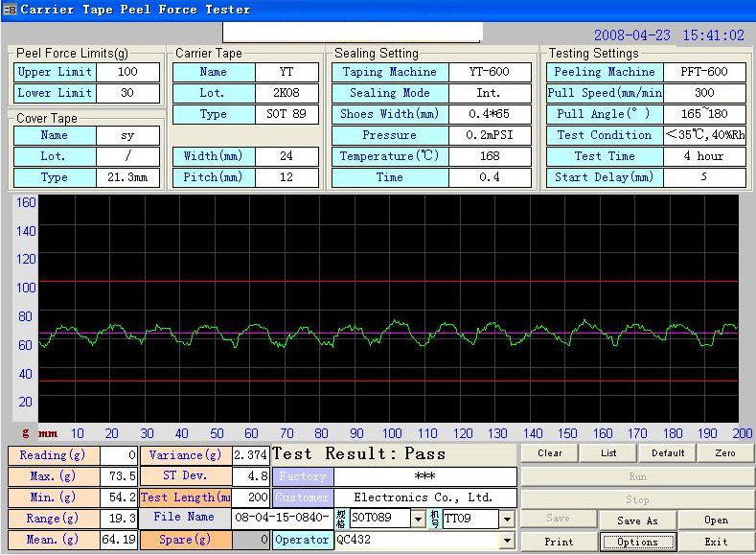Edit Pull Speed value 300
756x555 pixels.
[x=704, y=93]
